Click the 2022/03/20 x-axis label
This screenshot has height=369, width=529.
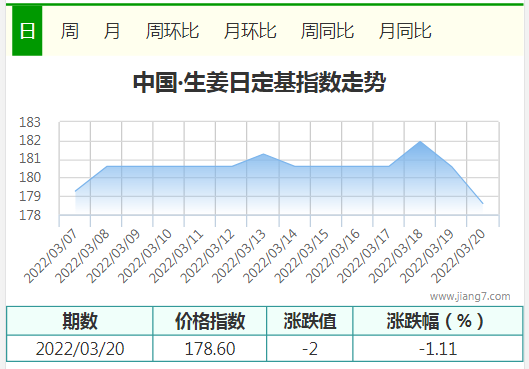tap(458, 256)
